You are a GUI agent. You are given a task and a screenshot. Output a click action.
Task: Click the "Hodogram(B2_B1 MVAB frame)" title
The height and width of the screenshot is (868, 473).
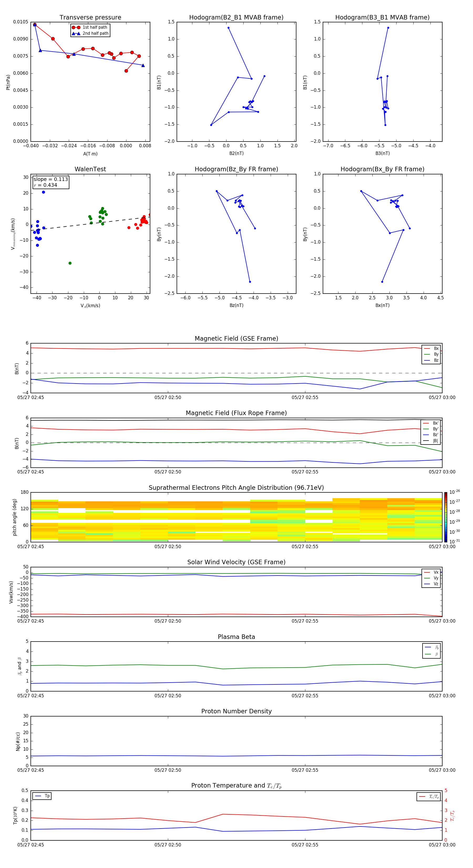coord(236,18)
